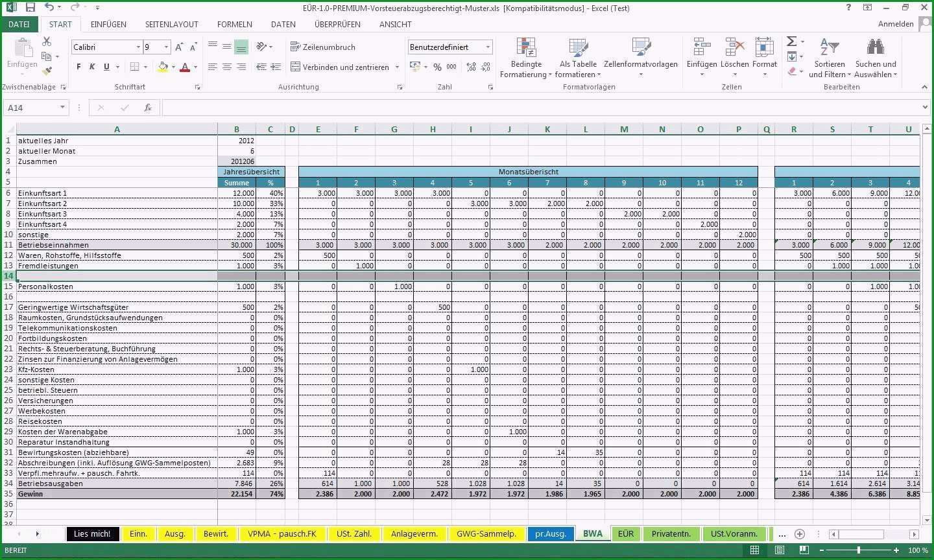Adjust the zoom slider
934x560 pixels.
[x=859, y=550]
